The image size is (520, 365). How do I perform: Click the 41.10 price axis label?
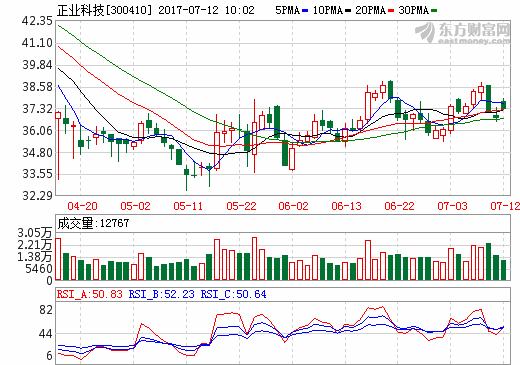(37, 43)
